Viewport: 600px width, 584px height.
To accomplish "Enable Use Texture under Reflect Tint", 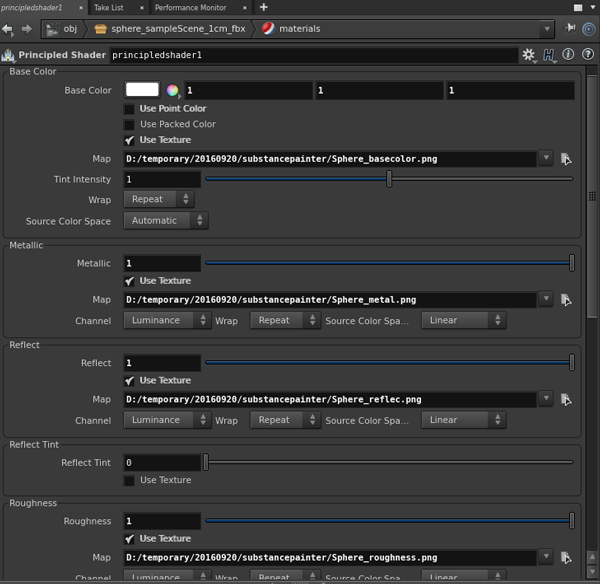I will pyautogui.click(x=129, y=480).
